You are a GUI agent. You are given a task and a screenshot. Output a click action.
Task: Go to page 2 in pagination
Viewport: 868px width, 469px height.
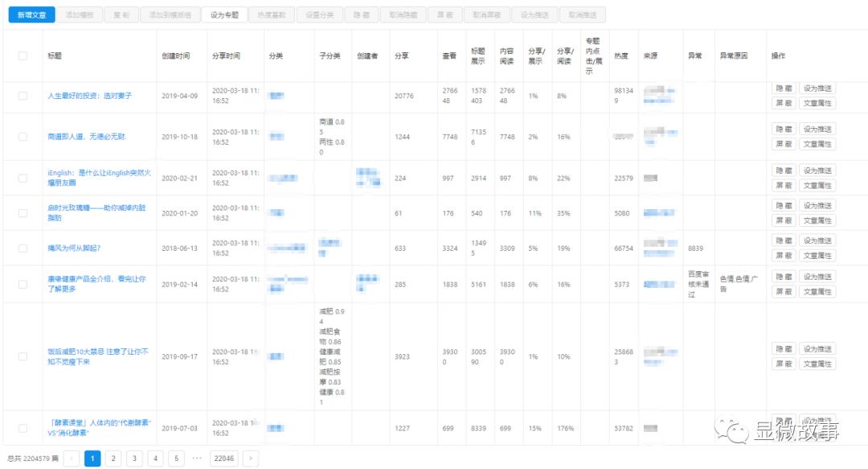coord(113,459)
